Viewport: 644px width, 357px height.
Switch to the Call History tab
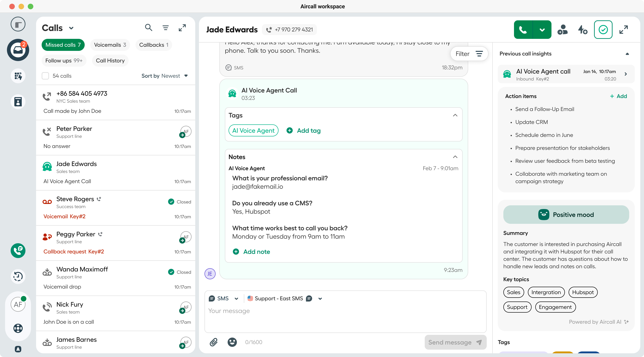(x=110, y=60)
